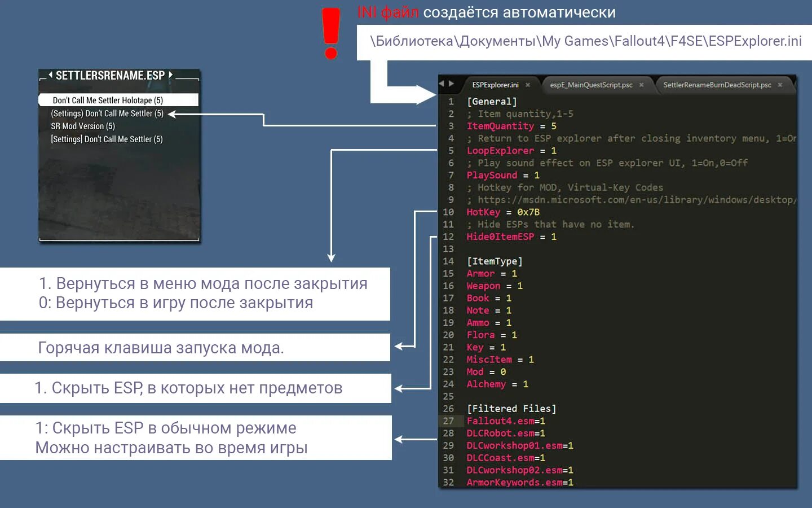This screenshot has width=812, height=508.
Task: Click the Book = 1 line
Action: [x=489, y=298]
